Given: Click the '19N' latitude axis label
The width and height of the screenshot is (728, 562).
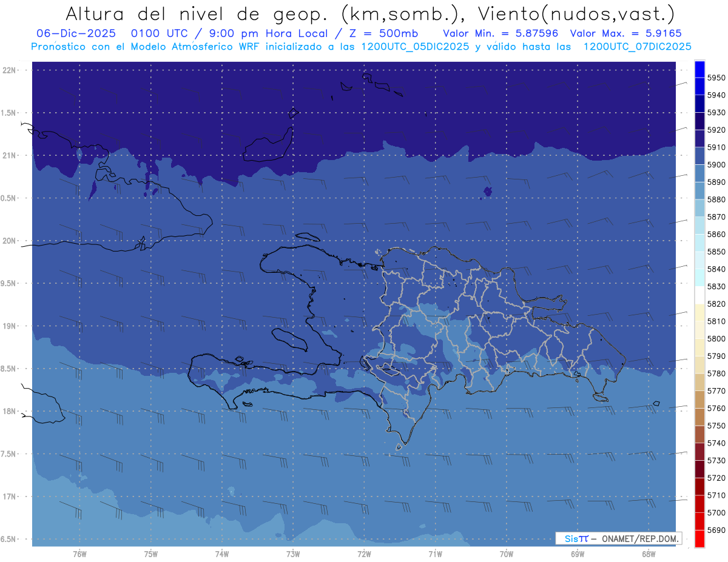Looking at the screenshot, I should (9, 326).
